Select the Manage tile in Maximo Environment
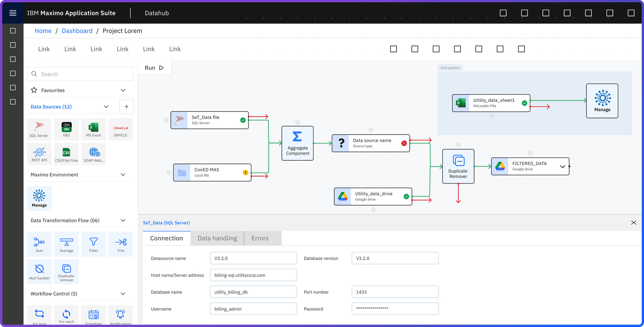The image size is (644, 327). (39, 198)
